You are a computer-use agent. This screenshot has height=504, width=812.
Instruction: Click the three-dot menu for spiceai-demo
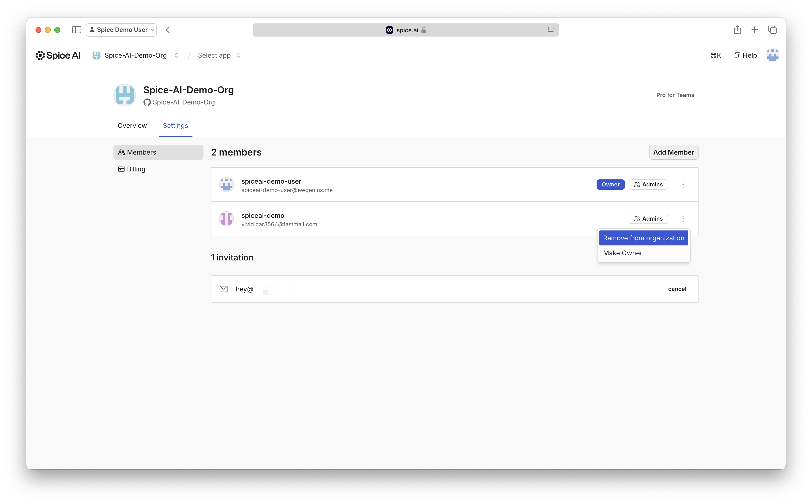(x=683, y=219)
